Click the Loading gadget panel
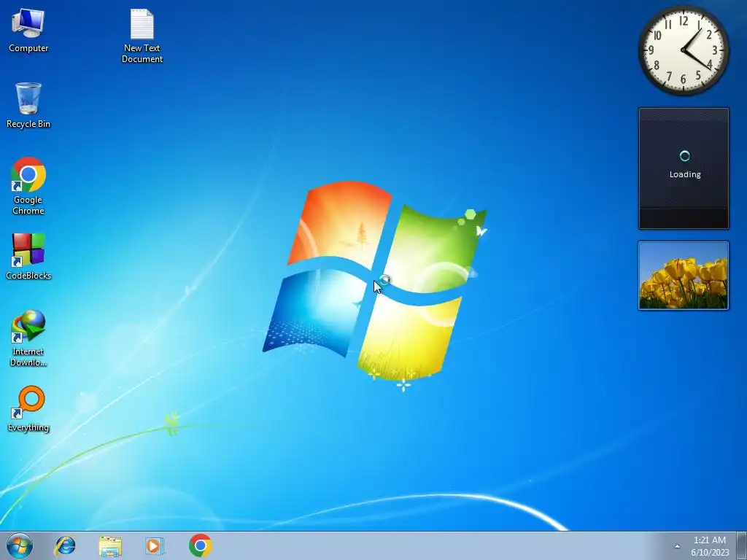Viewport: 747px width, 560px height. (x=684, y=168)
